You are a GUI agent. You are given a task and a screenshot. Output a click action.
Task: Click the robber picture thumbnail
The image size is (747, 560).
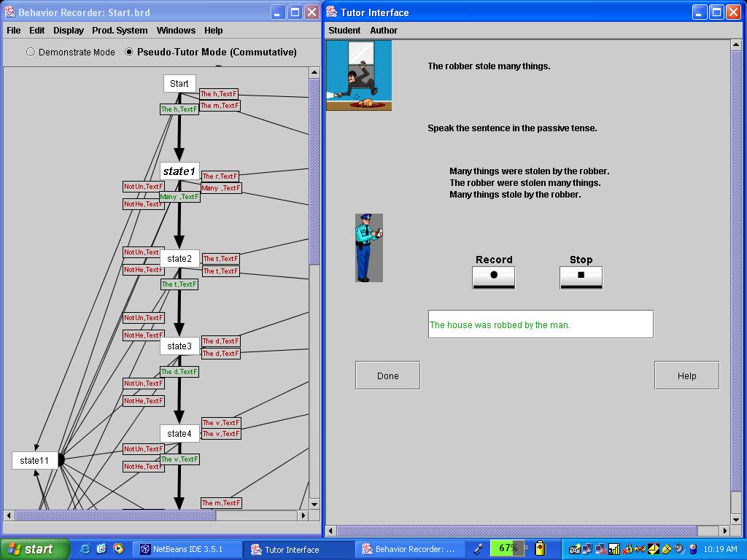359,76
